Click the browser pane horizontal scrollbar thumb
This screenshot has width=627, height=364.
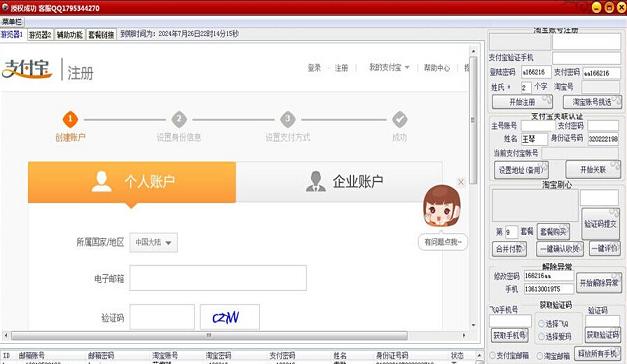pos(209,335)
